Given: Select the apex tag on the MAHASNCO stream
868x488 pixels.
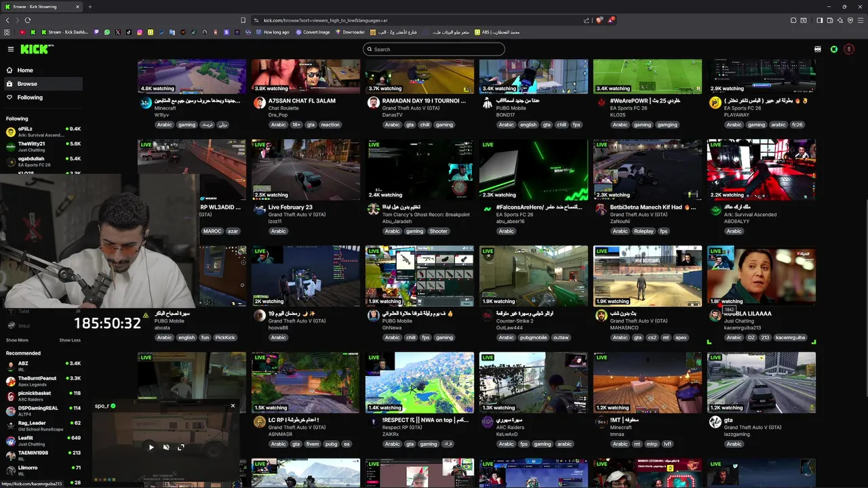Looking at the screenshot, I should (681, 338).
